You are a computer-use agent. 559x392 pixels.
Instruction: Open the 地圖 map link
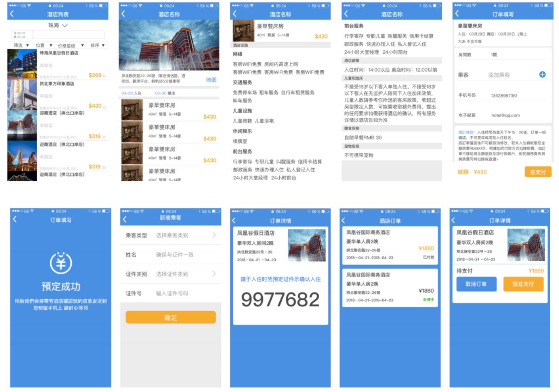[x=211, y=80]
